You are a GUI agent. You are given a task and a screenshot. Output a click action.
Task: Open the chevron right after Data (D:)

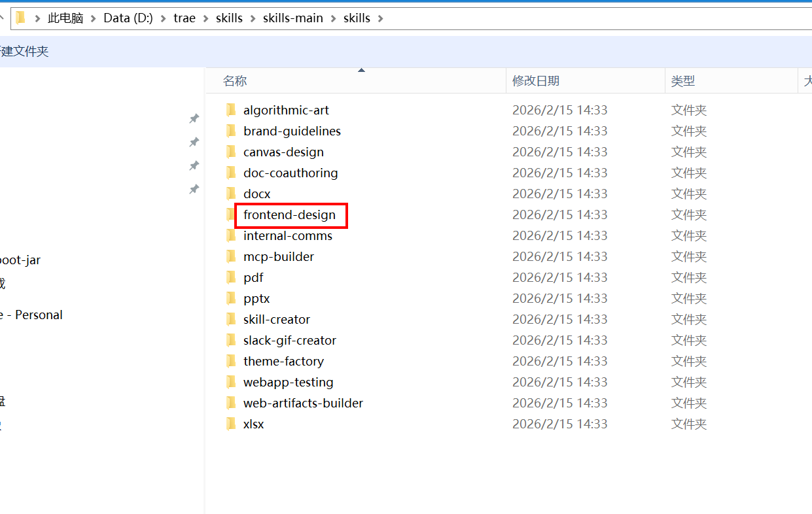click(163, 18)
